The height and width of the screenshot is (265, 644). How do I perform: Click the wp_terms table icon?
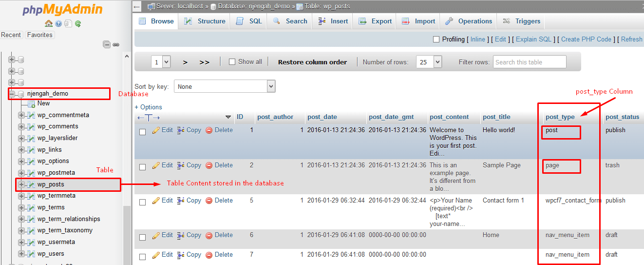pyautogui.click(x=31, y=207)
